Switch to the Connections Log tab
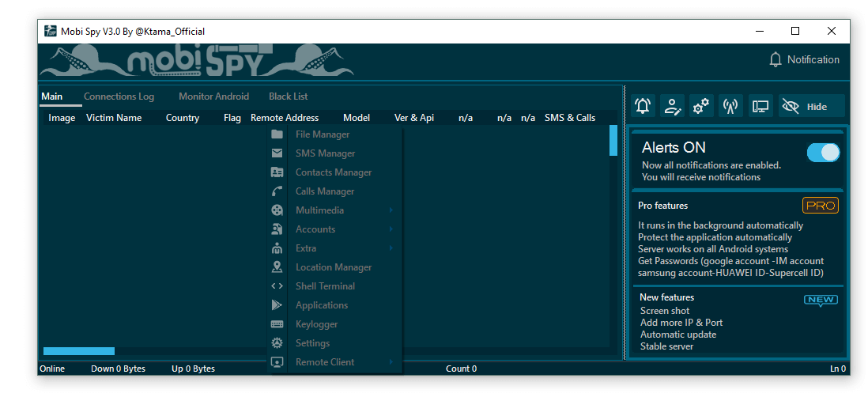Screen dimensions: 868x416 click(x=119, y=96)
